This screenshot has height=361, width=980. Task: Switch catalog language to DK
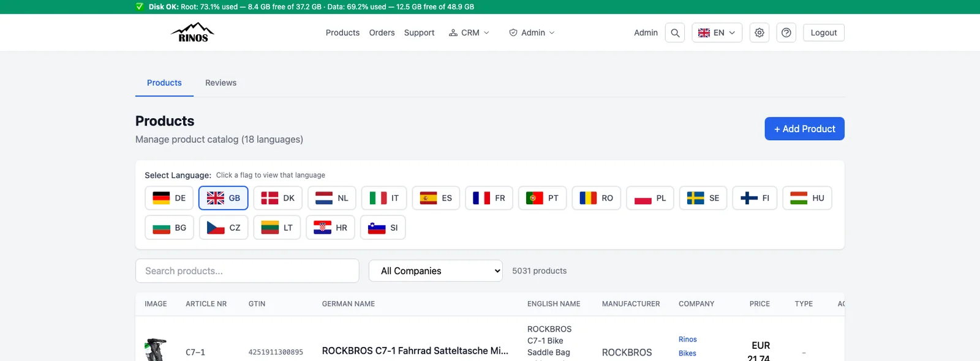278,198
